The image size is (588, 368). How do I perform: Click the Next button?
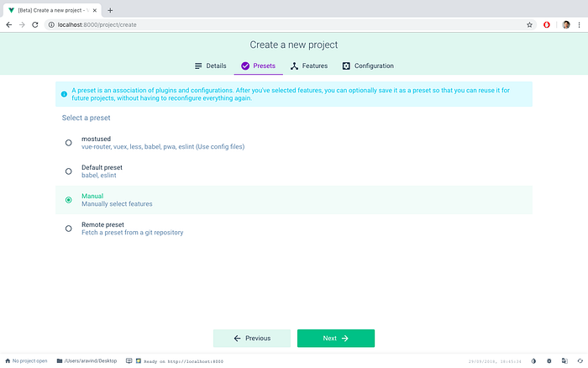(336, 339)
